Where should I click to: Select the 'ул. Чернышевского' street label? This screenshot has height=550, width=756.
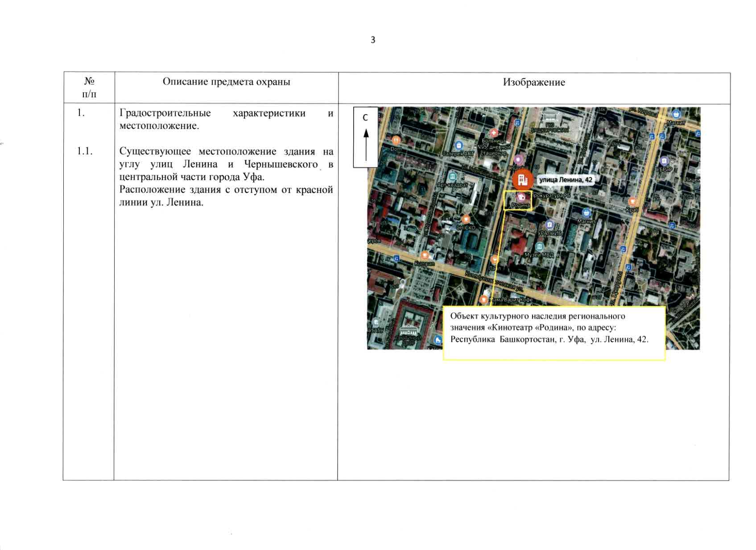(x=482, y=172)
